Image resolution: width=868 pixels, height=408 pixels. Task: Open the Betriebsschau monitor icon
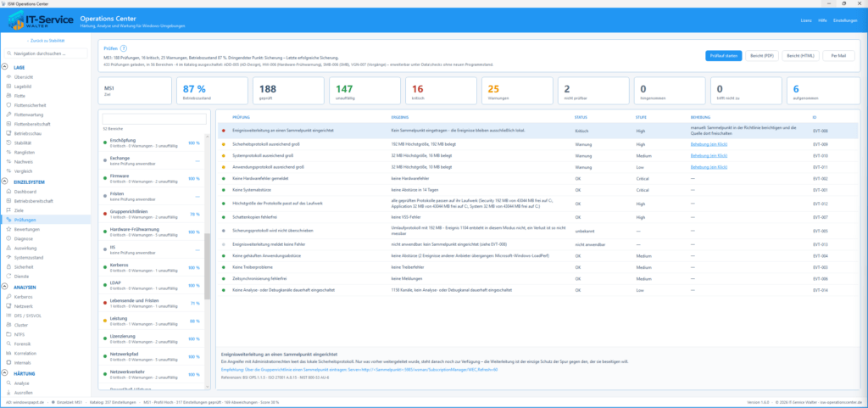point(8,133)
